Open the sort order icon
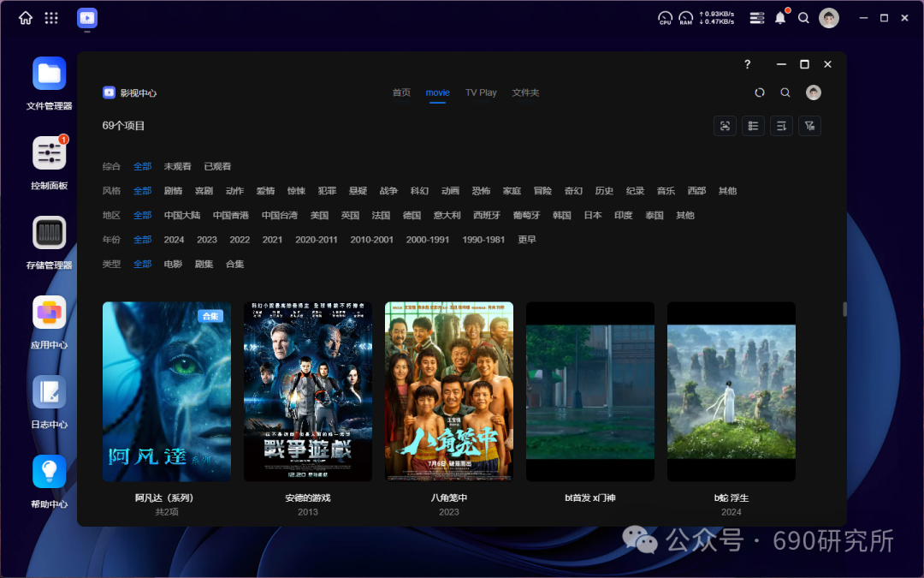Viewport: 924px width, 578px height. pyautogui.click(x=781, y=126)
